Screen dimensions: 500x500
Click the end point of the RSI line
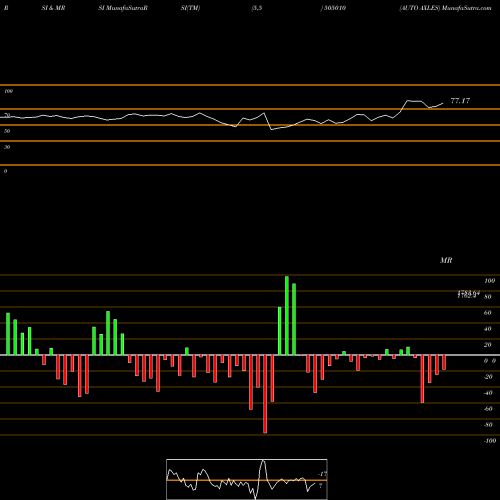pyautogui.click(x=443, y=103)
